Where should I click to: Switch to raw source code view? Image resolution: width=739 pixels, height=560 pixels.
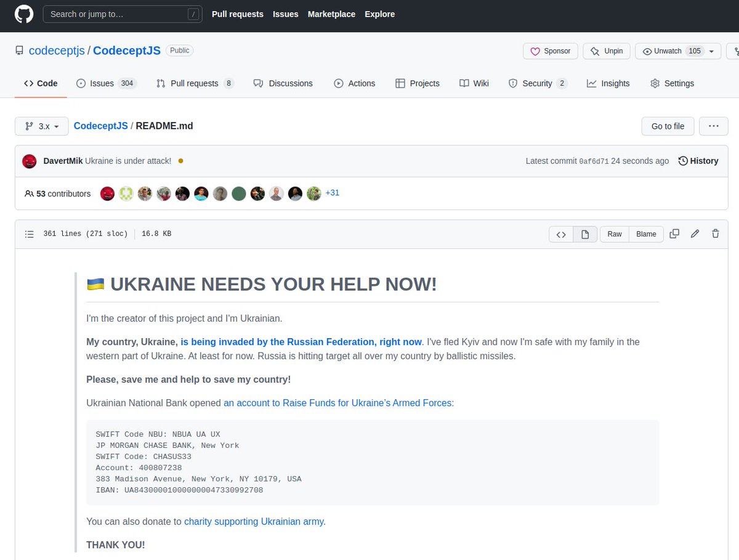(561, 234)
